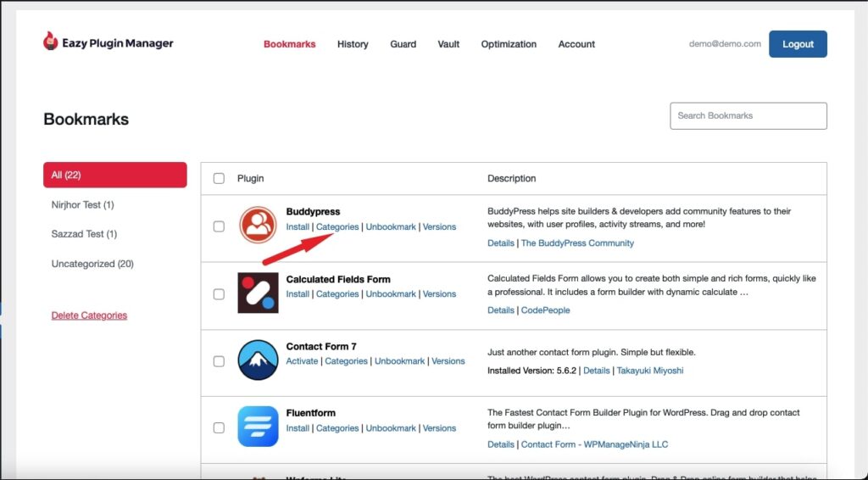Open Details for Calculated Fields Form
Screen dimensions: 868x480
[x=500, y=310]
